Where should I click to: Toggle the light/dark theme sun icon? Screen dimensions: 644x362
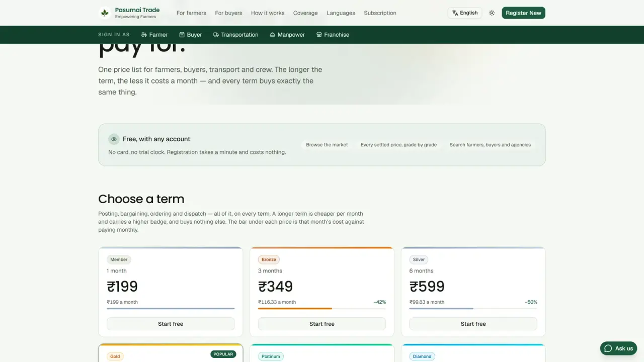coord(492,13)
